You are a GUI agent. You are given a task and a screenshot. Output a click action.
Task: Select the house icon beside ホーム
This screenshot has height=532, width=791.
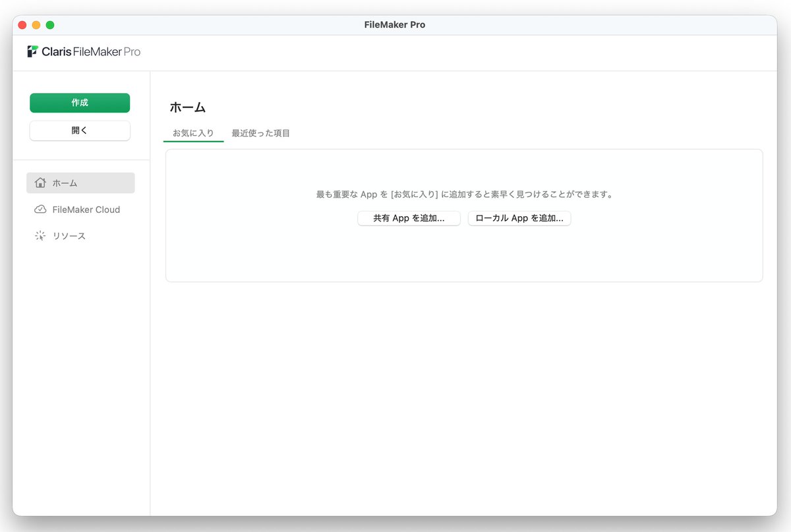40,183
